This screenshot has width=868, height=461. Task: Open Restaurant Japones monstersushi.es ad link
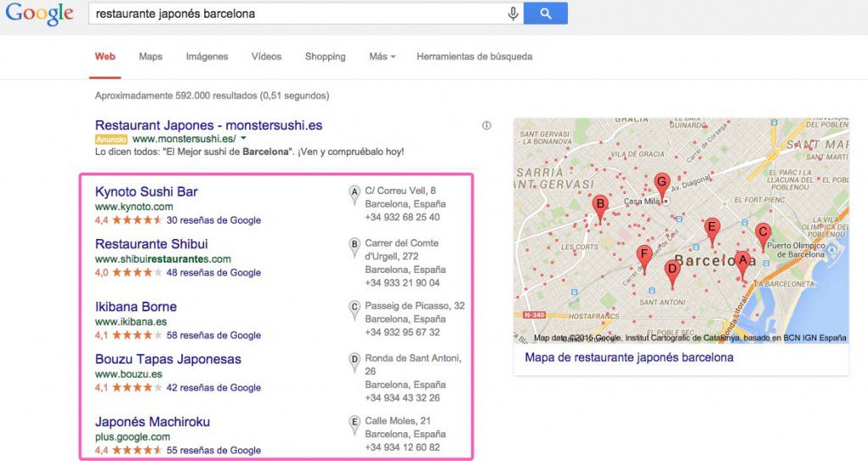[209, 125]
